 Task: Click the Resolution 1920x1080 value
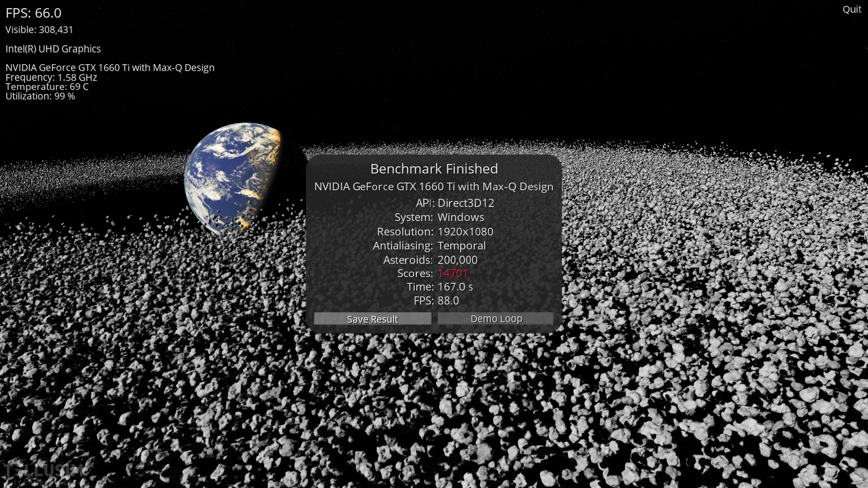[x=465, y=231]
